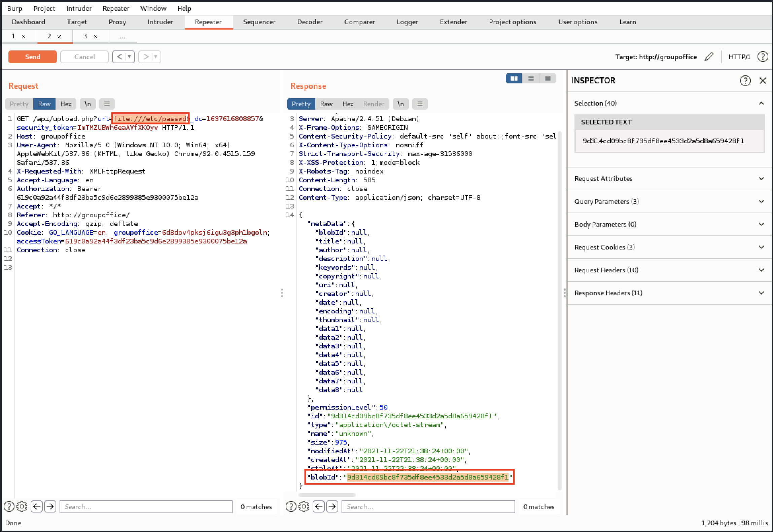Viewport: 773px width, 532px height.
Task: Open the next request history dropdown arrow
Action: click(x=156, y=57)
